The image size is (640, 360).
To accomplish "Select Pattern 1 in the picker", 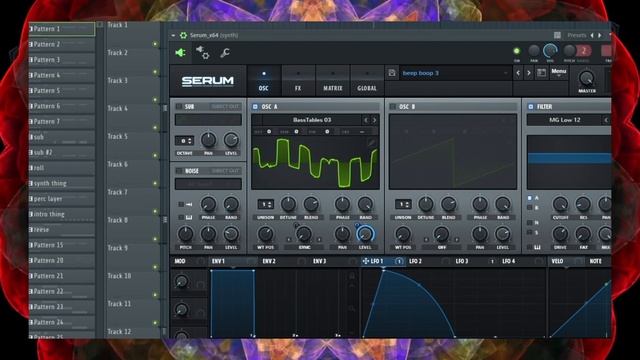I will click(62, 29).
